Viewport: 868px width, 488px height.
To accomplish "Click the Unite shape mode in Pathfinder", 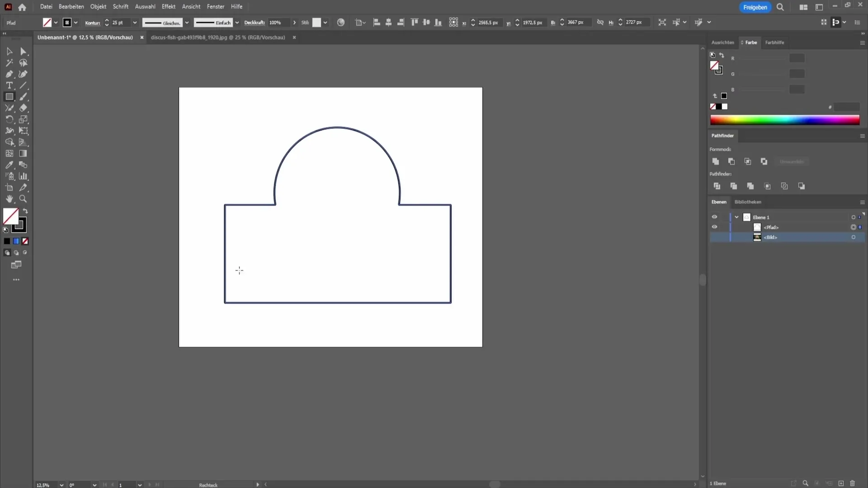I will coord(715,161).
